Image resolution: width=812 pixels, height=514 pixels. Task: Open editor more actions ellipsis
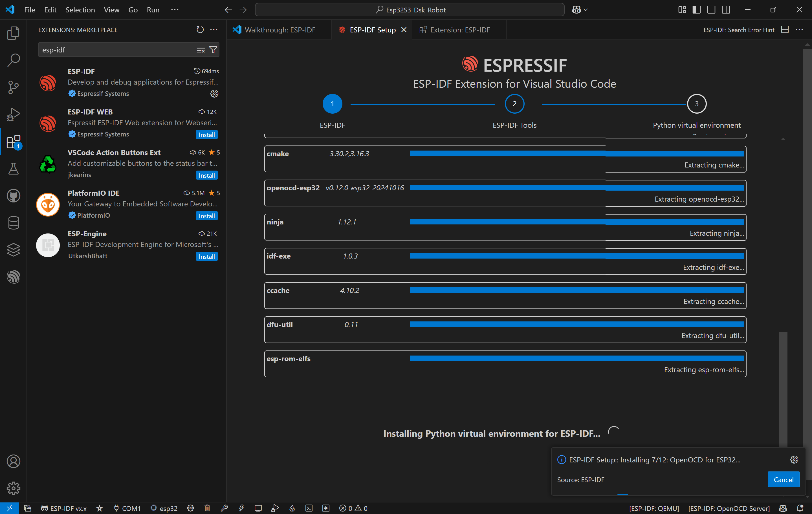[x=799, y=30]
